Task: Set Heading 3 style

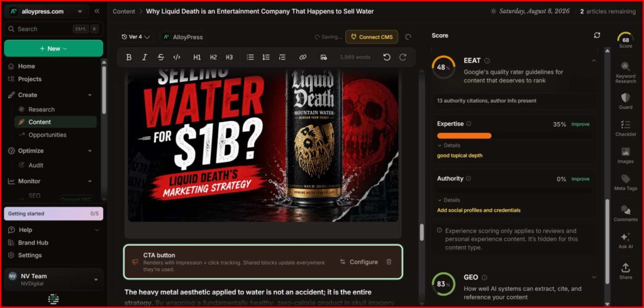Action: click(x=229, y=57)
